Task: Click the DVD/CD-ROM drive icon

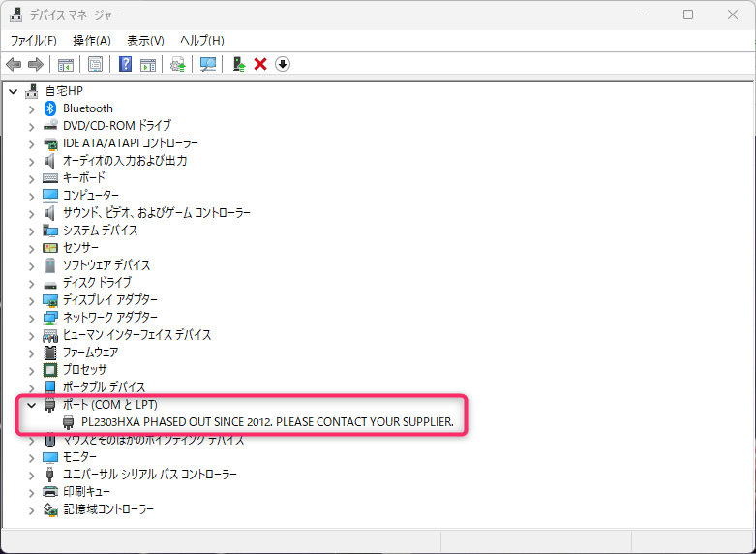Action: pos(50,126)
